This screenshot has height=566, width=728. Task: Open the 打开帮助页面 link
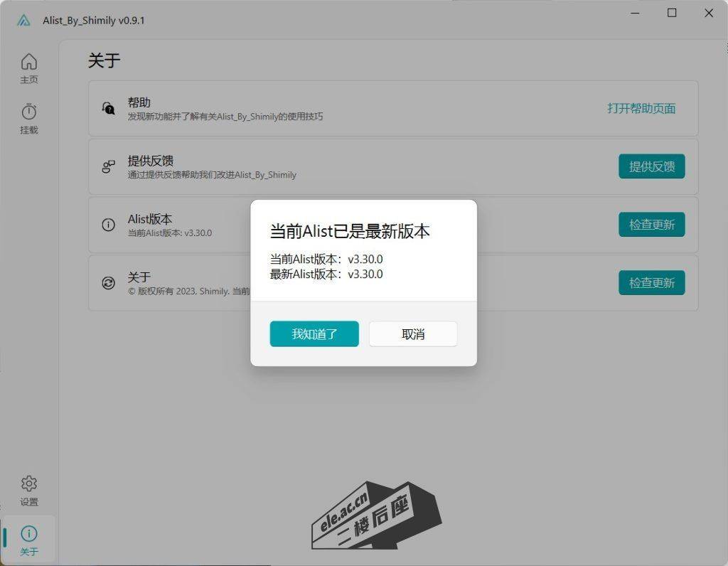(642, 110)
